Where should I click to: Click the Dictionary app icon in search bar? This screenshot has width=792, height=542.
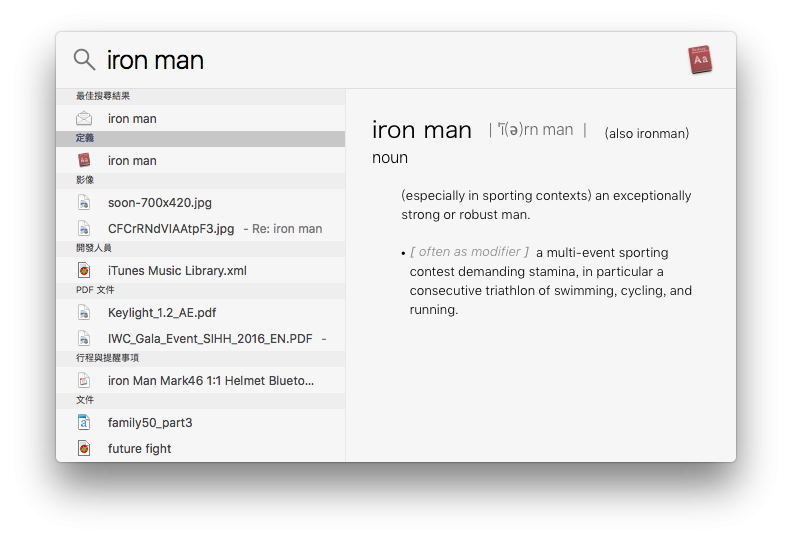[700, 60]
